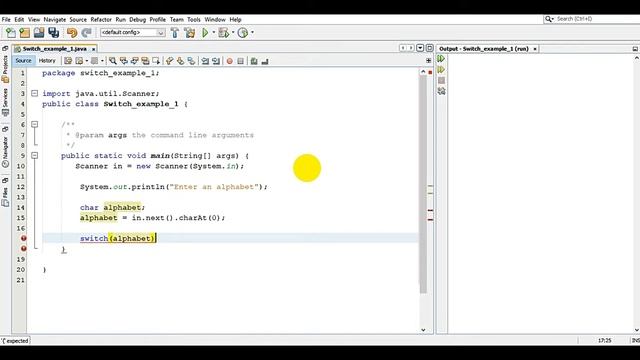
Task: Collapse the Javadoc comment fold at line 6
Action: click(x=35, y=124)
